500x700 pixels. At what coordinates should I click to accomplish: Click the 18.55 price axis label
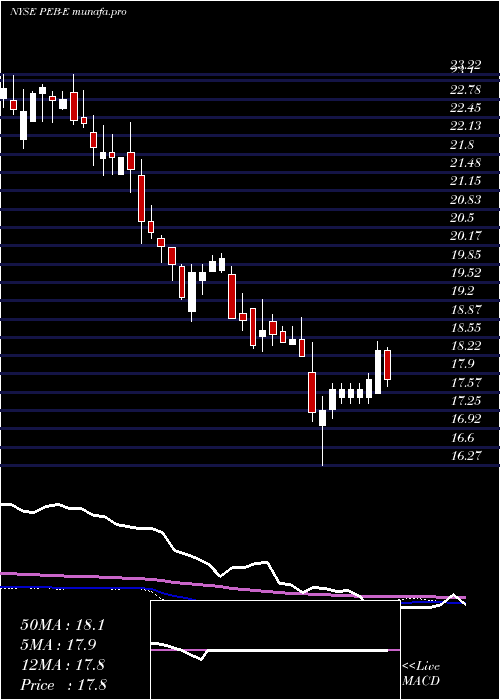click(x=466, y=328)
